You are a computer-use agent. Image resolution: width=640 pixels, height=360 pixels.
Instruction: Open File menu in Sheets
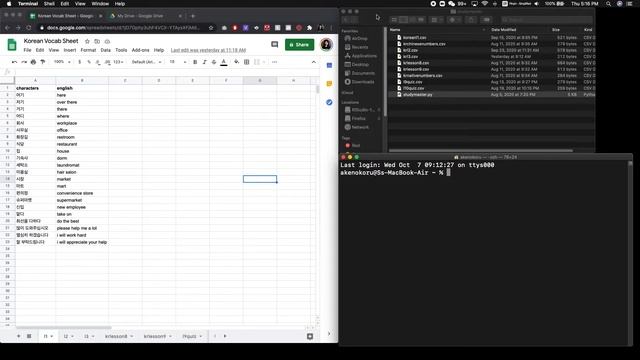point(27,50)
